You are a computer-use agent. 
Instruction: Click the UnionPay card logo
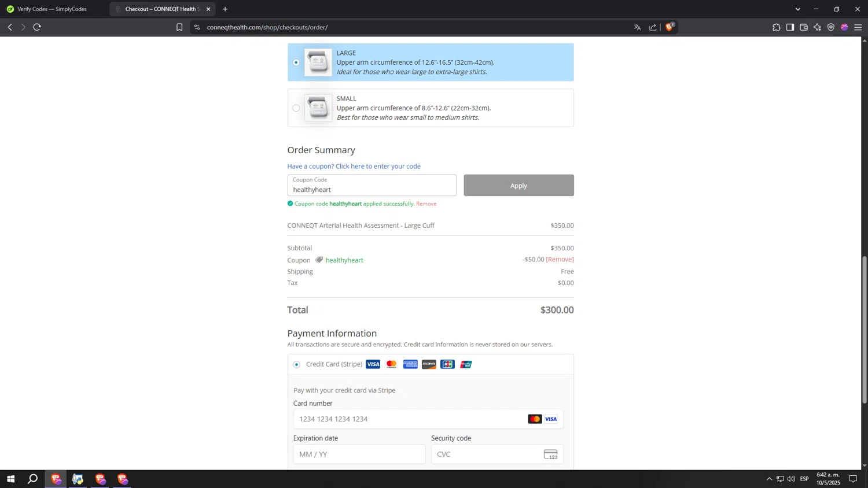[x=466, y=364]
